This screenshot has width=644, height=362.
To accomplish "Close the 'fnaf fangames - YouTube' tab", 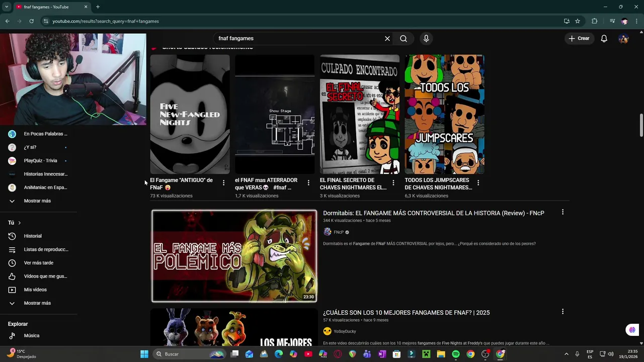I will pos(86,7).
